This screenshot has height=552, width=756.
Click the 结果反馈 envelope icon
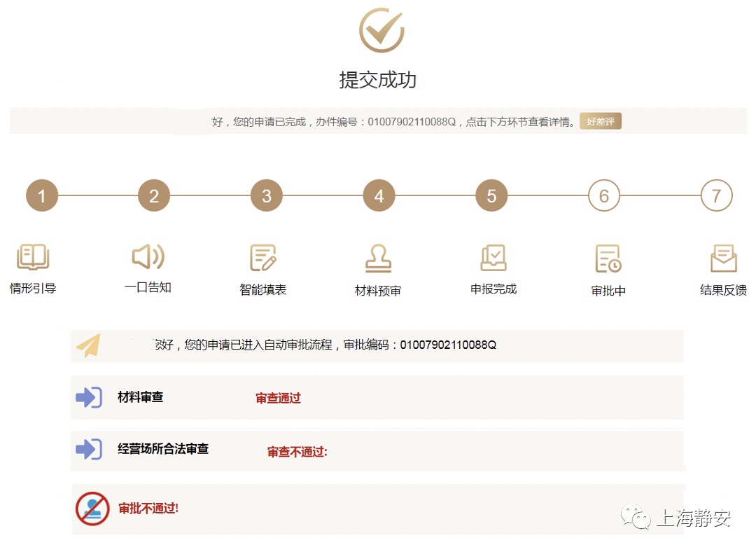(x=723, y=258)
